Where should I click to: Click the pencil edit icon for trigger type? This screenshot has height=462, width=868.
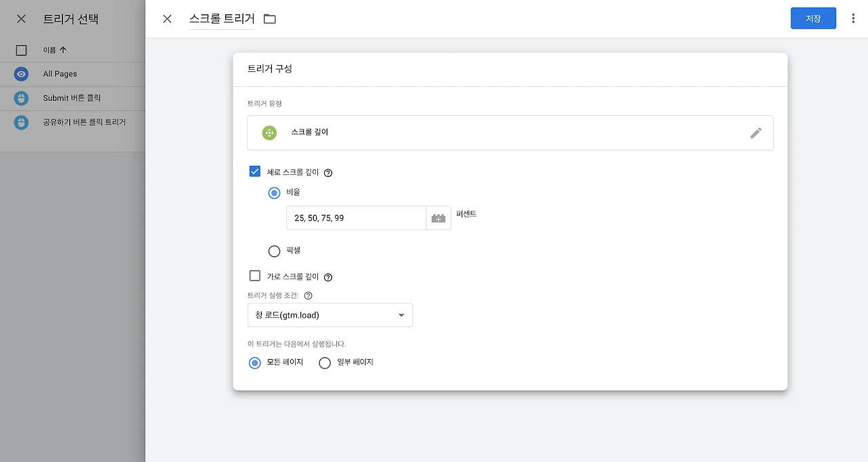[x=755, y=133]
